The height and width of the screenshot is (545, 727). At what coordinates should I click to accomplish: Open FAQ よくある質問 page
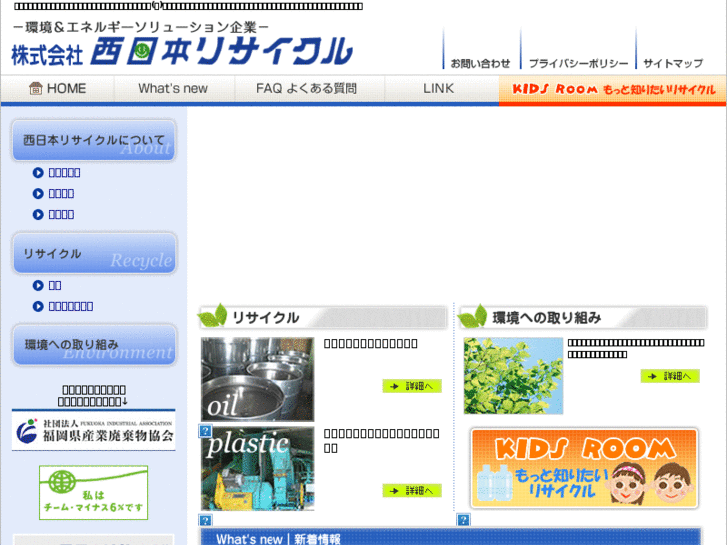pos(306,88)
